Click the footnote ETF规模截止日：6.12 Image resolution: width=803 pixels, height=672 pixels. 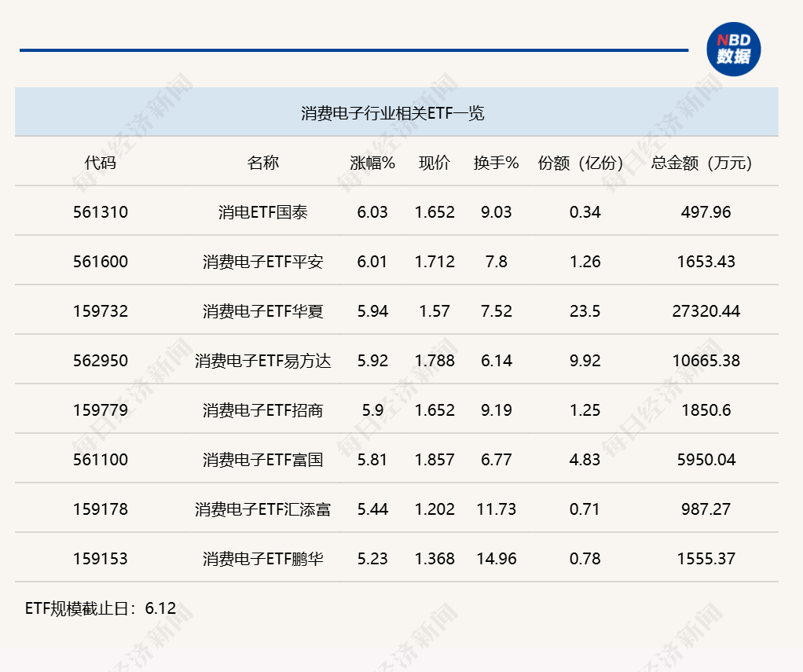(101, 608)
